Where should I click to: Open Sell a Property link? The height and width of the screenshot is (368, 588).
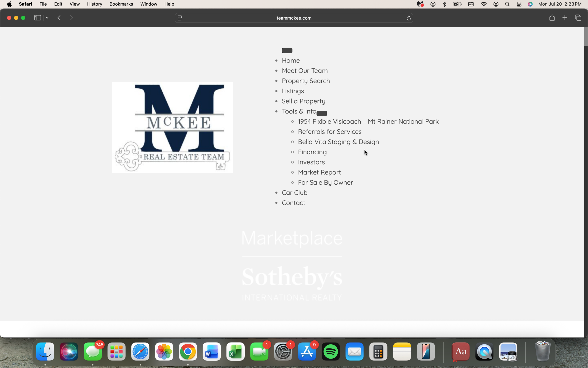tap(303, 101)
